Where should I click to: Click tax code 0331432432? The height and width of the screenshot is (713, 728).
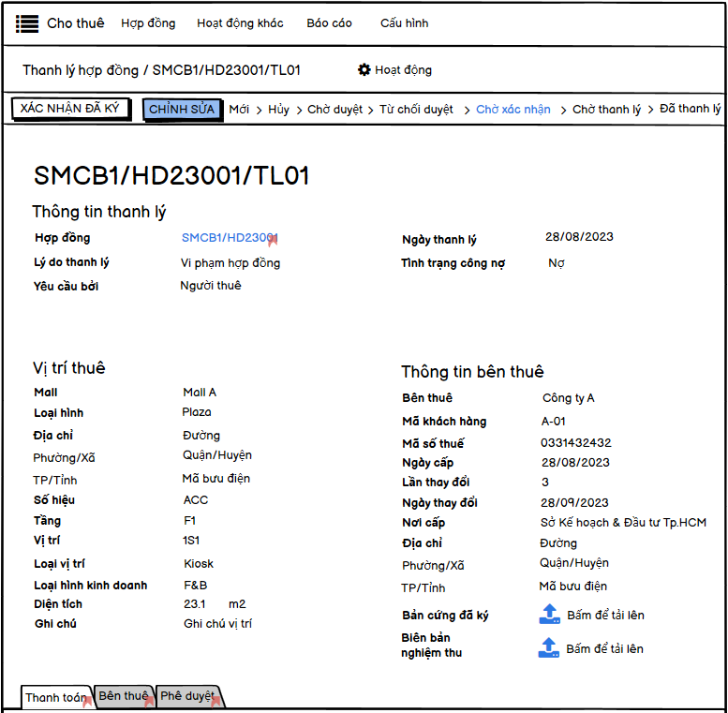click(575, 443)
